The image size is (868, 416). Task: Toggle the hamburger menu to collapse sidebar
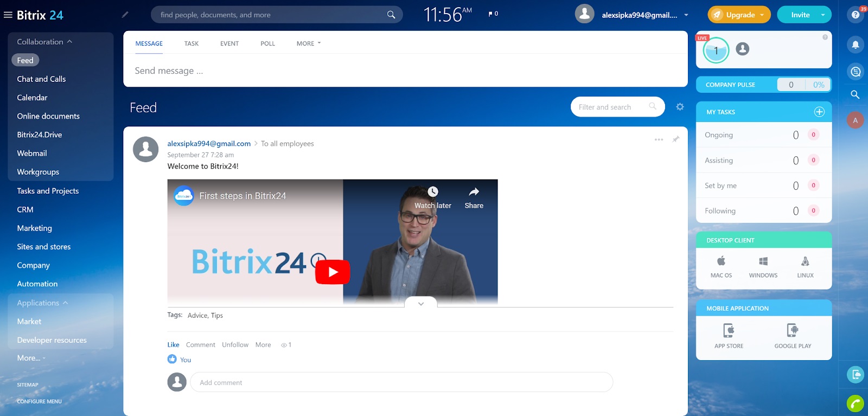tap(8, 15)
